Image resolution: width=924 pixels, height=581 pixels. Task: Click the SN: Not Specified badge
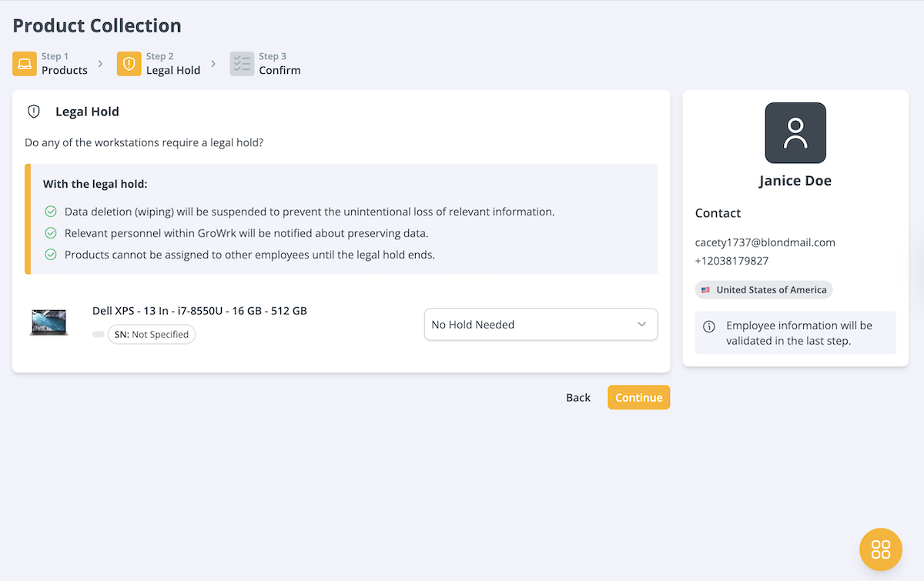152,335
